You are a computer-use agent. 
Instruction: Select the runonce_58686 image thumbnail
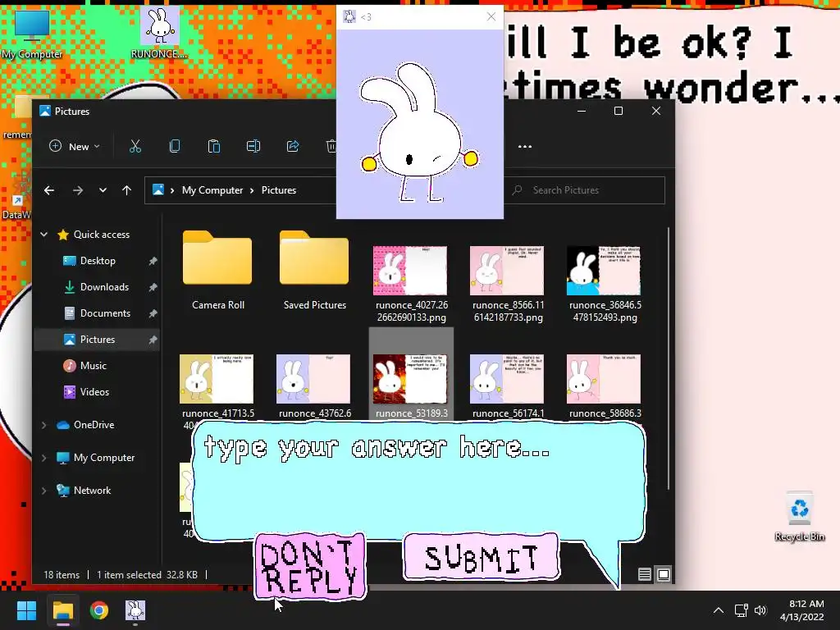[604, 379]
